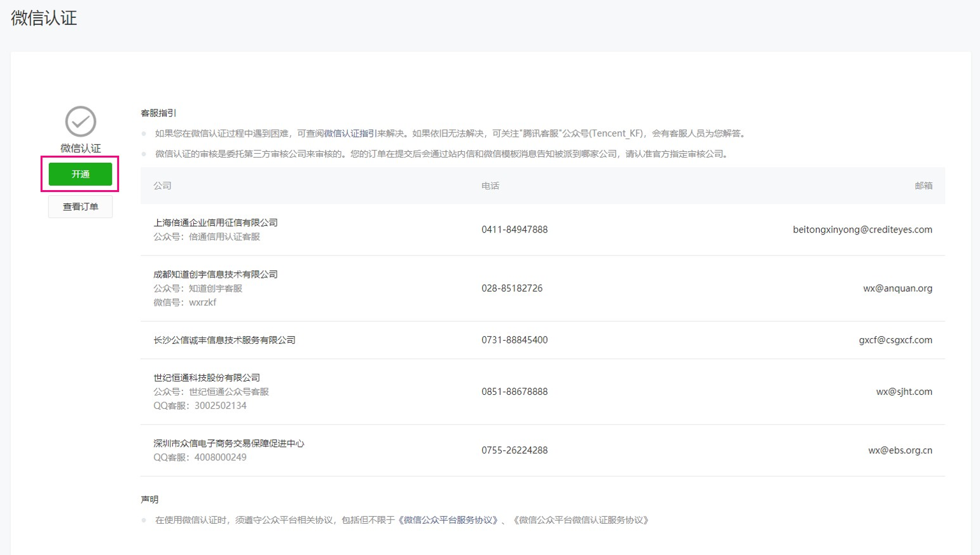Image resolution: width=980 pixels, height=555 pixels.
Task: Select phone number 0731-88845400
Action: tap(514, 340)
